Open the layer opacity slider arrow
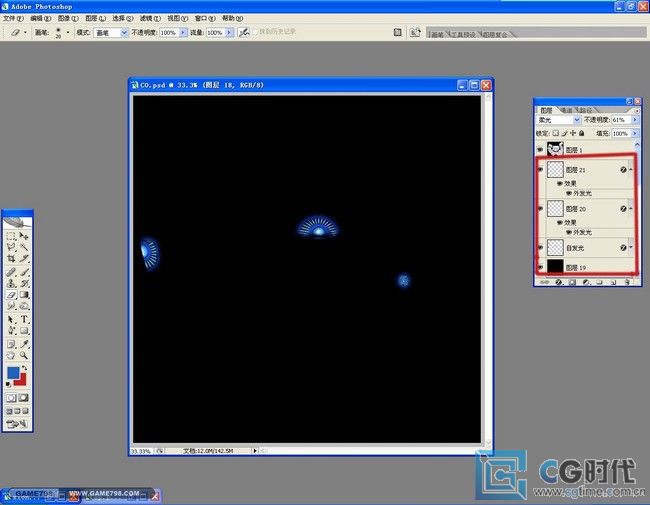 point(635,120)
